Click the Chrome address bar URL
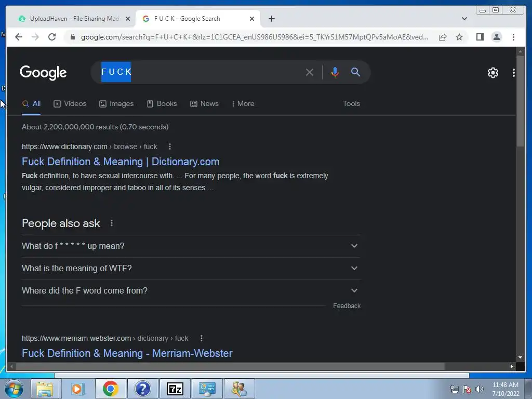 [255, 37]
